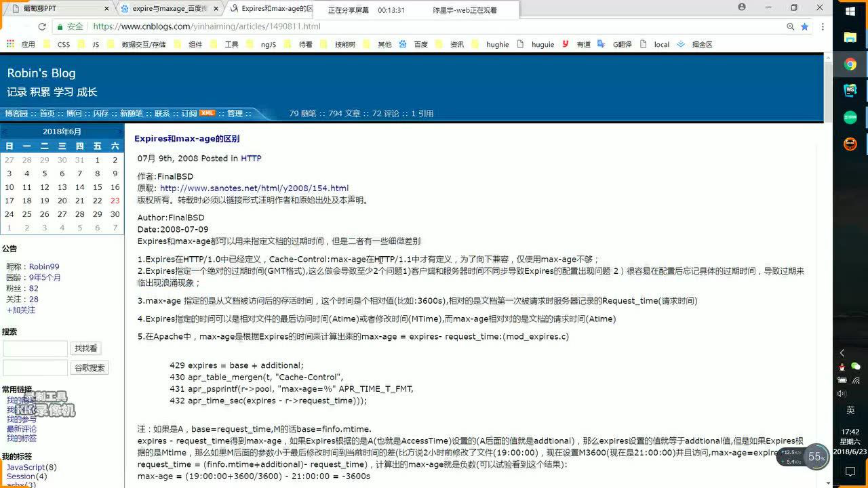Open the green round app on taskbar
868x488 pixels.
pos(850,117)
